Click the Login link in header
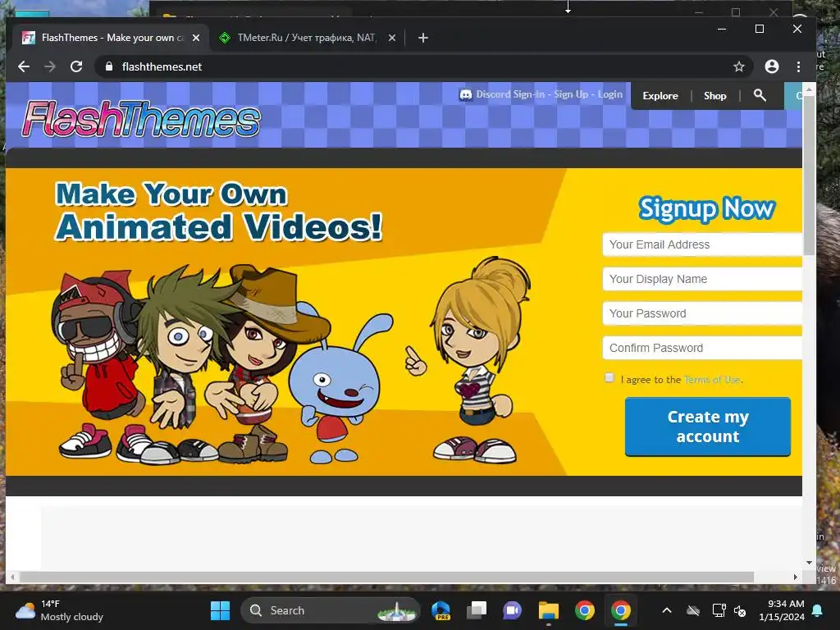840x630 pixels. 610,94
